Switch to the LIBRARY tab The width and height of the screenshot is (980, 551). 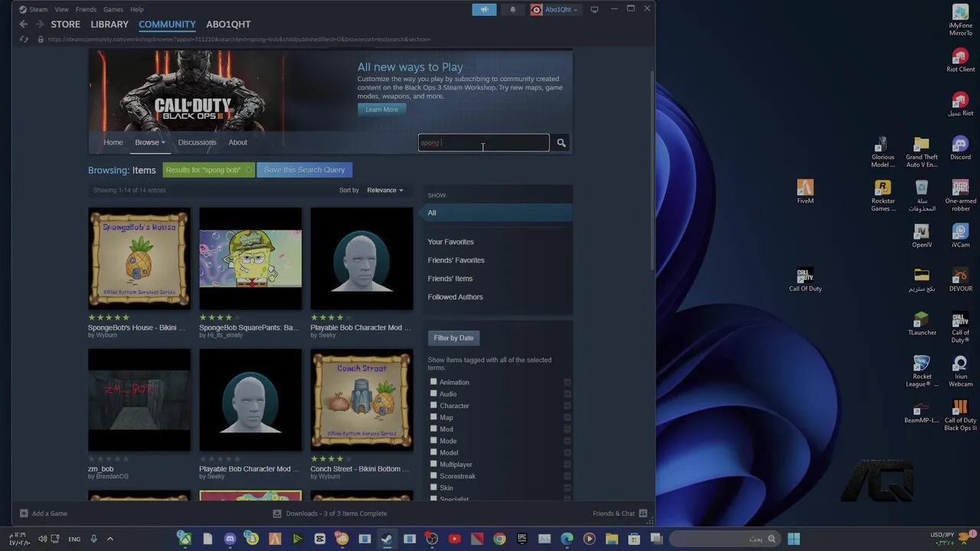(109, 24)
